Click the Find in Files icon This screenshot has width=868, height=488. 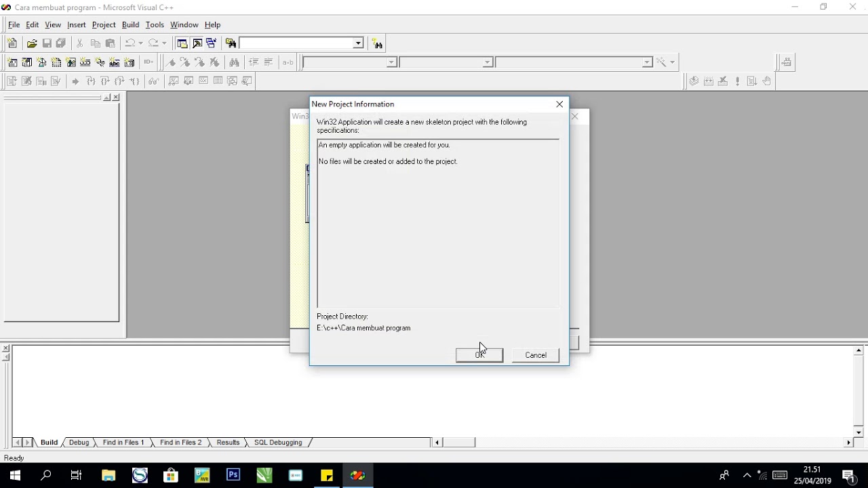click(x=231, y=43)
